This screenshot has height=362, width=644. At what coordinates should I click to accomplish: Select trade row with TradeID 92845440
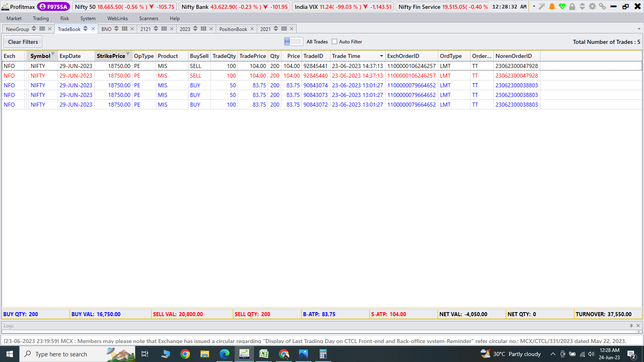[322, 76]
